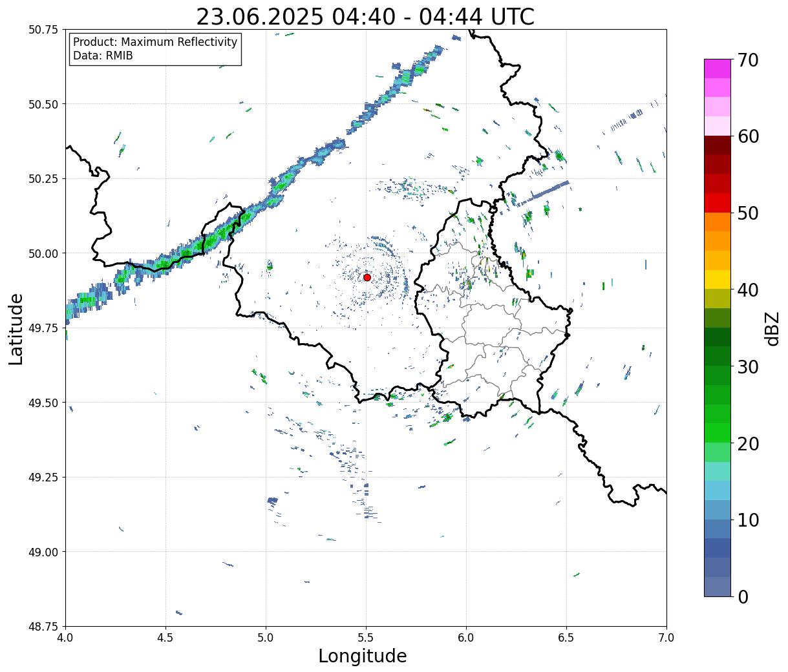Image resolution: width=788 pixels, height=672 pixels.
Task: Click the 60 tick on colorbar
Action: click(x=748, y=136)
